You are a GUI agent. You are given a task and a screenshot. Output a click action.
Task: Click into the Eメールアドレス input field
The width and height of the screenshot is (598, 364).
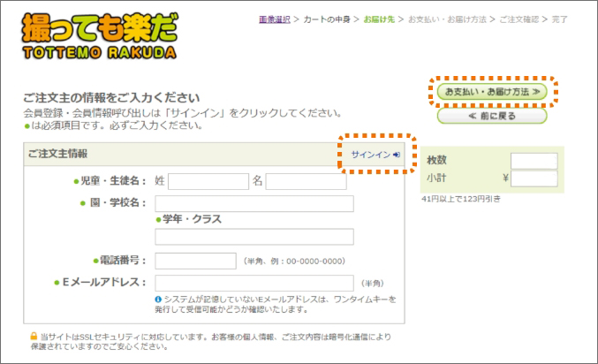[x=254, y=283]
